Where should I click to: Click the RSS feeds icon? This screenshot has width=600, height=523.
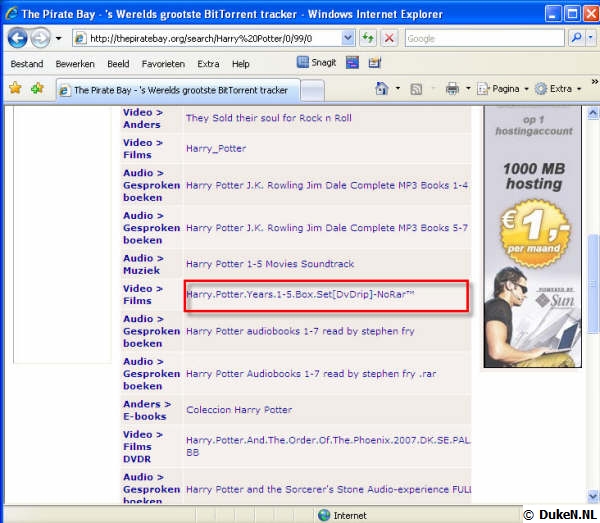click(x=416, y=89)
